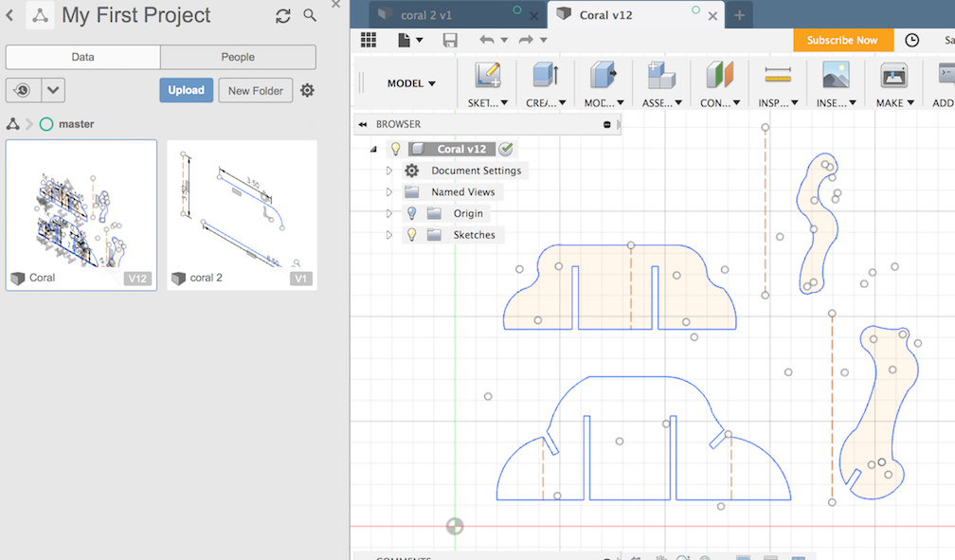
Task: Refresh the project data panel
Action: 282,16
